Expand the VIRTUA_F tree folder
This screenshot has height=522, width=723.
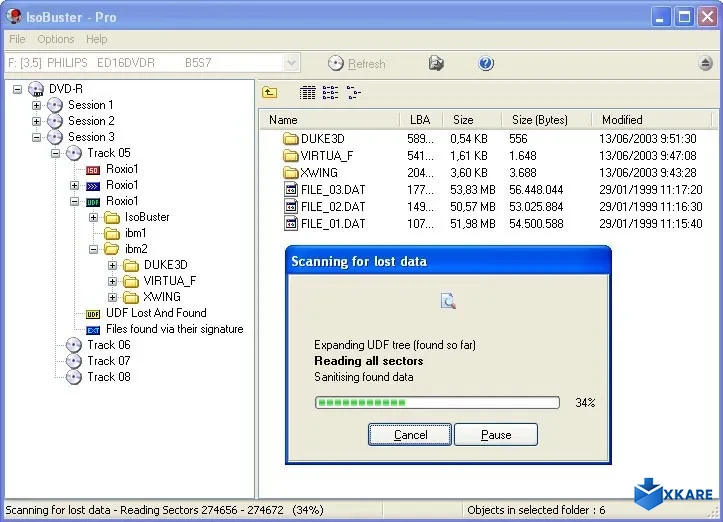click(113, 281)
